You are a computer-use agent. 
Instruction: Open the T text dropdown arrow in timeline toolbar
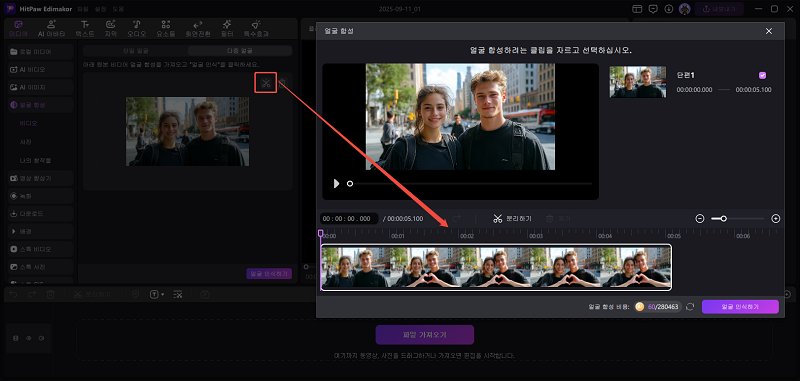tap(162, 294)
